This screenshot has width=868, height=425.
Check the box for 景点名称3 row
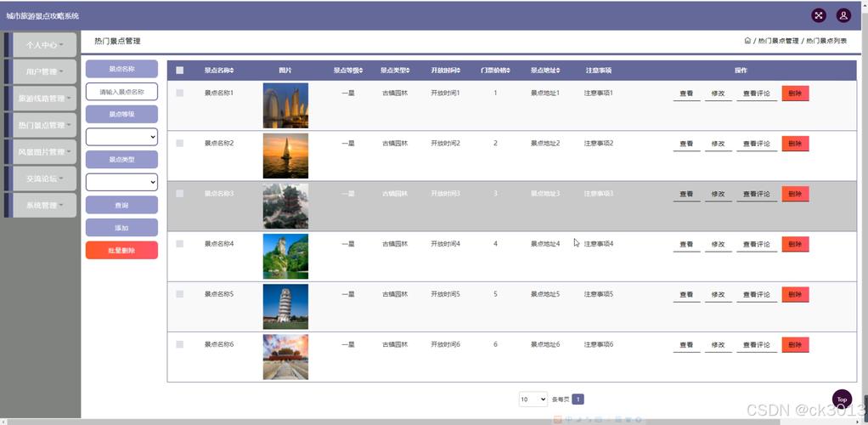tap(180, 194)
